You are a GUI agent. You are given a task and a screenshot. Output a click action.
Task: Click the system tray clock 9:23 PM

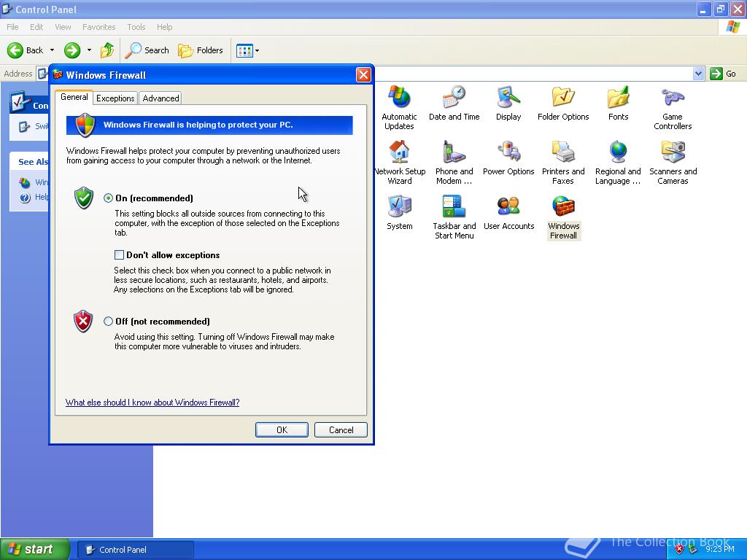pyautogui.click(x=720, y=549)
